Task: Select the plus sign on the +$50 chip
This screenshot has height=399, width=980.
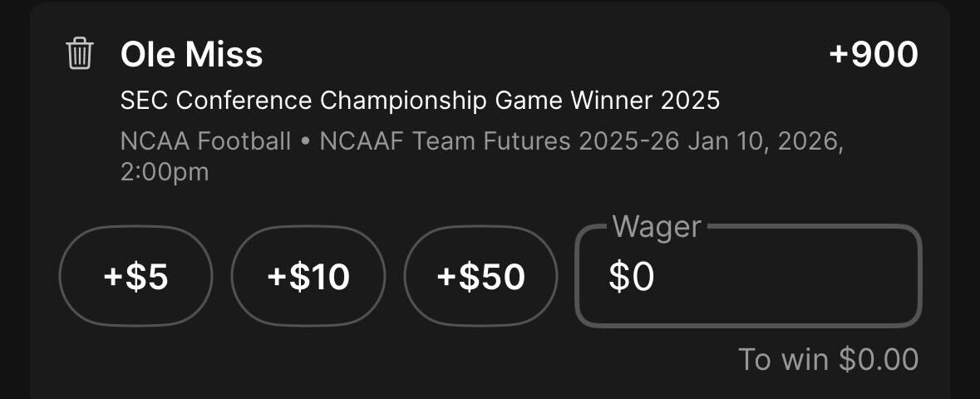Action: pos(446,277)
